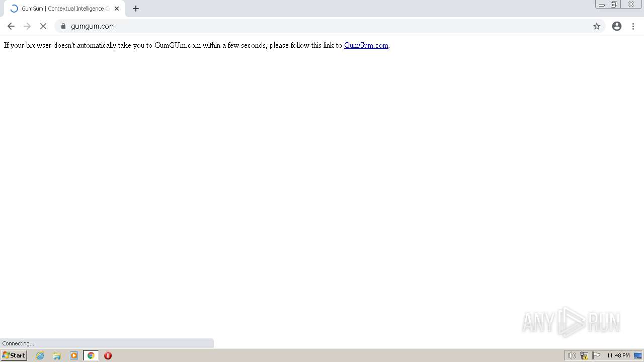Viewport: 644px width, 362px height.
Task: Close the Chrome window
Action: pyautogui.click(x=631, y=5)
